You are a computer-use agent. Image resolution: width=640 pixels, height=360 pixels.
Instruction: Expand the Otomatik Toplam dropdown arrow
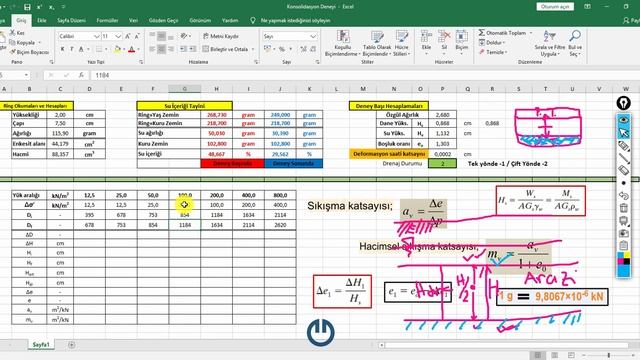tap(531, 33)
